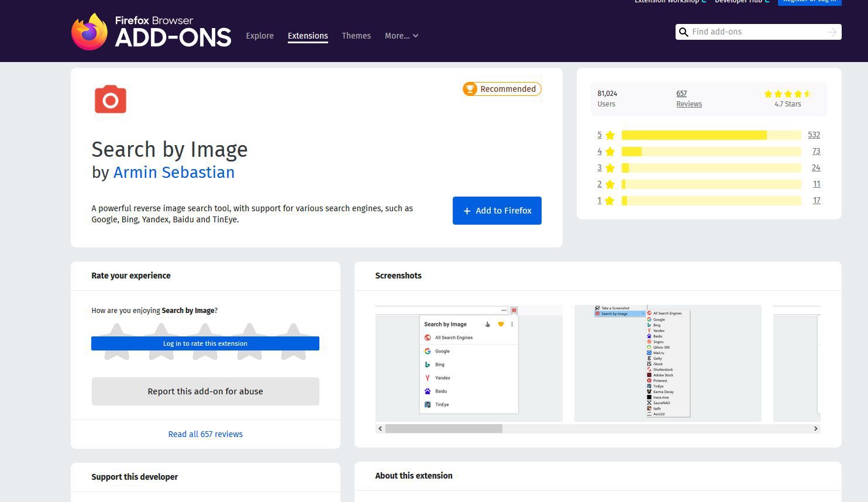Open the Extension Workshop link
Screen dimensions: 868x502
670,2
